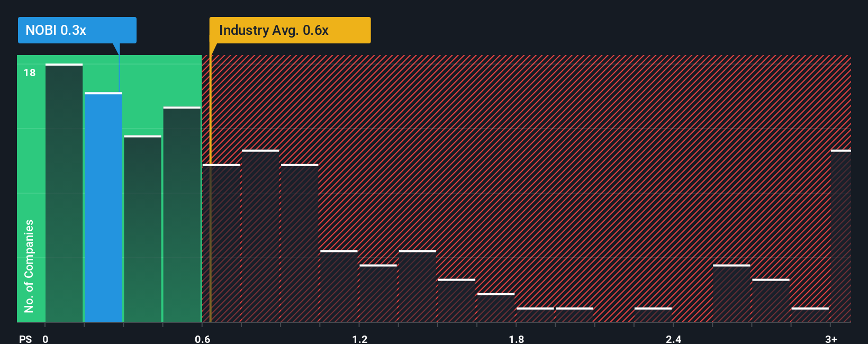Click the orange industry average vertical line
Image resolution: width=868 pixels, height=344 pixels.
210,188
